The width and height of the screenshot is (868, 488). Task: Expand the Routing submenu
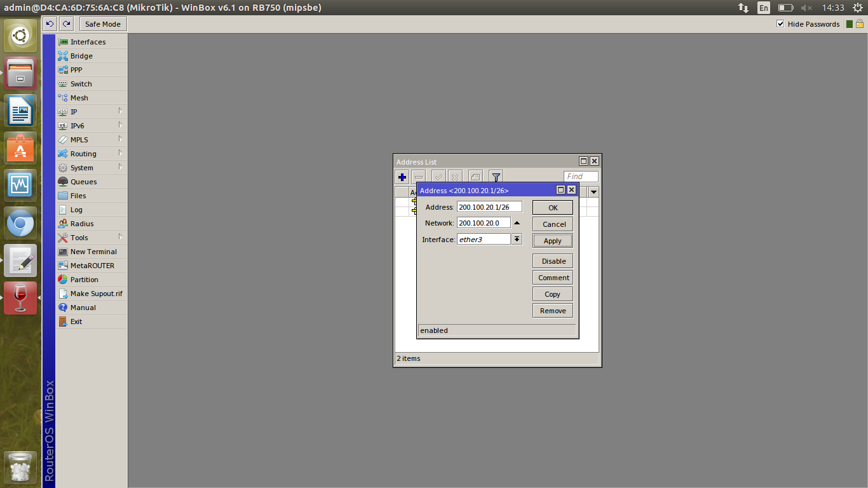tap(92, 154)
